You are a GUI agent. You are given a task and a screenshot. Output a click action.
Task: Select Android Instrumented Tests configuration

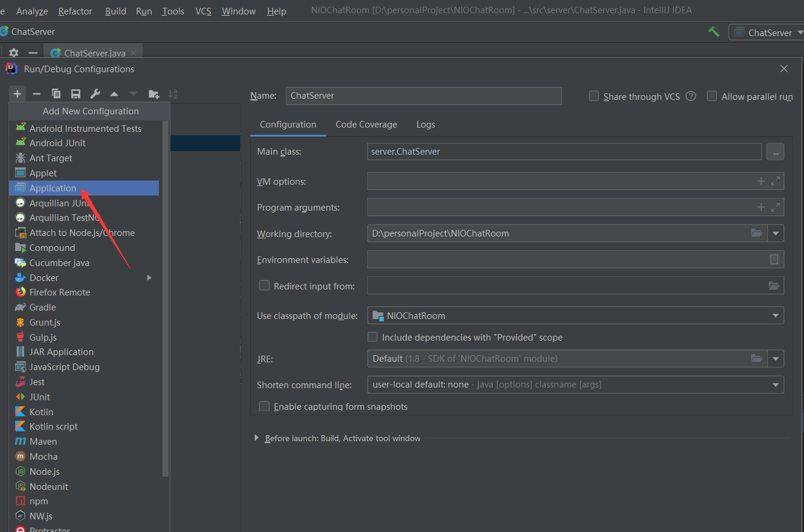(84, 128)
